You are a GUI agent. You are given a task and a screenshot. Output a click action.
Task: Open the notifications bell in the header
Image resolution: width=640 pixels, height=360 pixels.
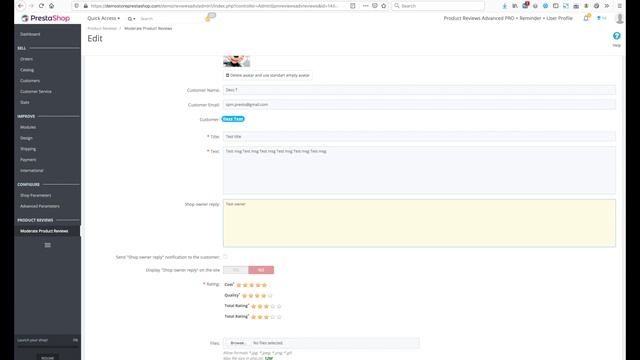pos(586,18)
